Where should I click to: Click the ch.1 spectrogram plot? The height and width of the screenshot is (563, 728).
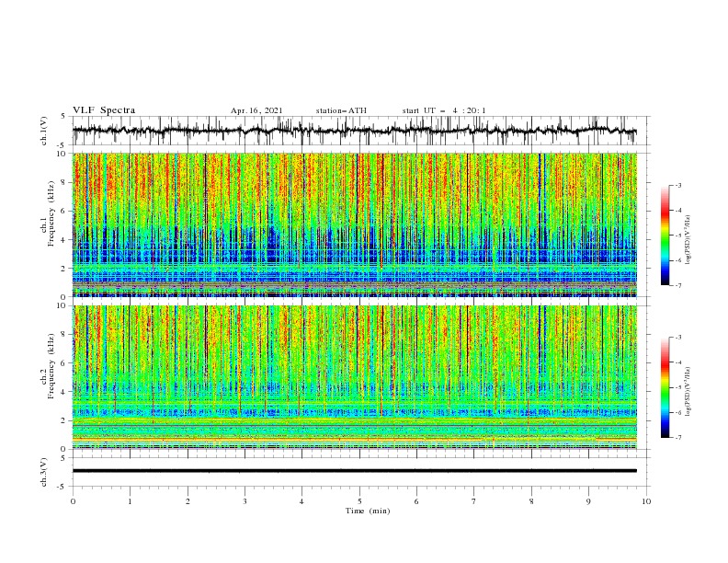click(355, 224)
